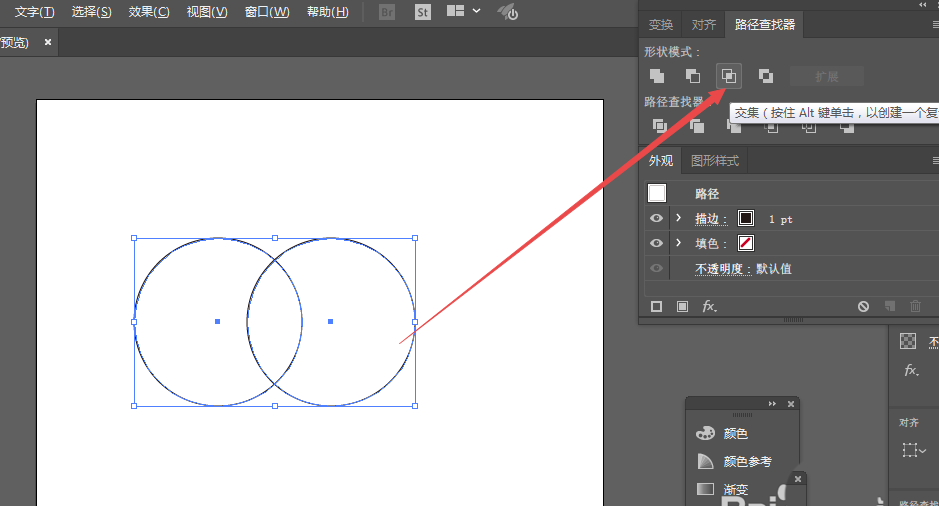Click the Arrange Documents icon
Screen dimensions: 939x506
click(x=456, y=11)
